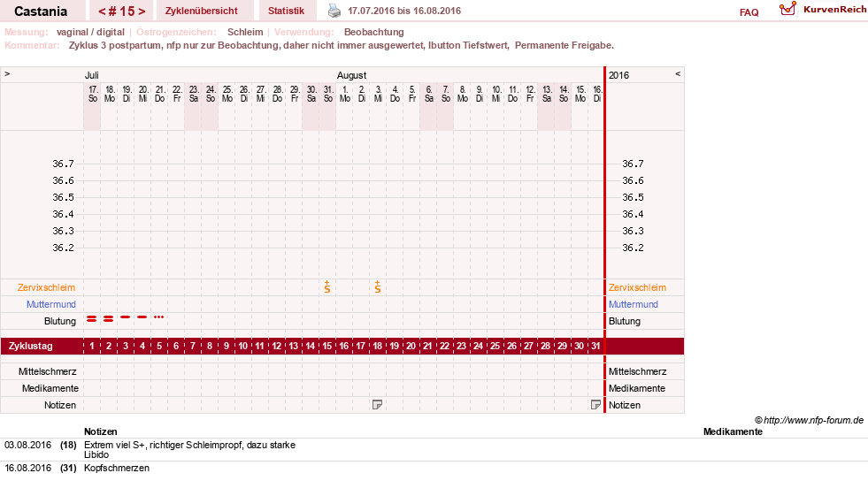Click the Beobachtung Verwendung value
Screen dimensions: 868x496
point(373,32)
